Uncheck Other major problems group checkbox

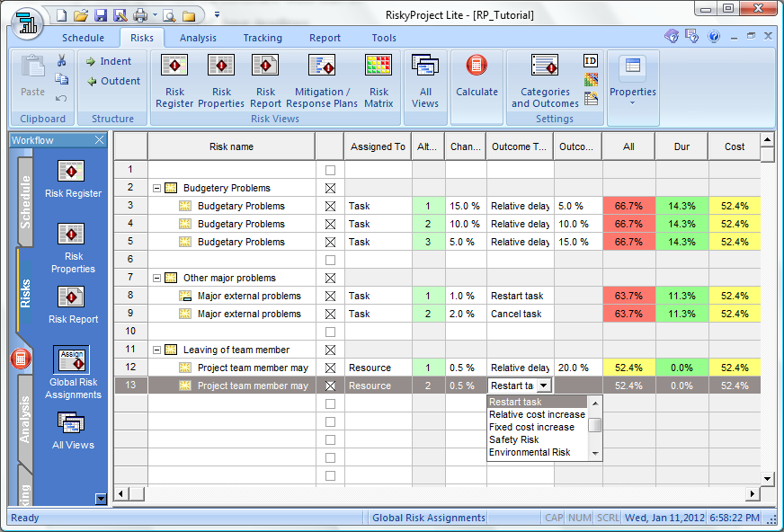click(330, 279)
